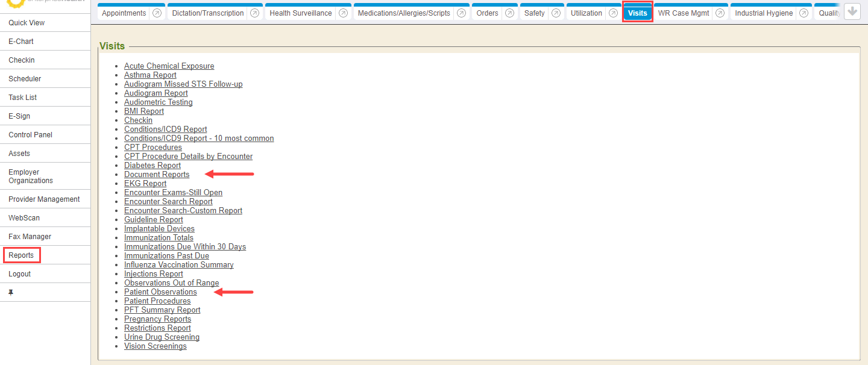Click the pop-out arrow icon beside Orders
Image resolution: width=868 pixels, height=365 pixels.
[509, 13]
